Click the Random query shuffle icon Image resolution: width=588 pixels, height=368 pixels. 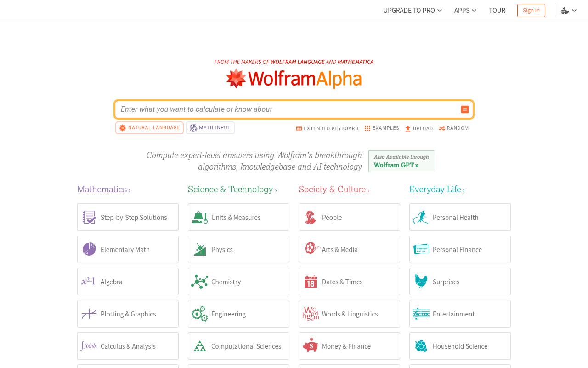(441, 128)
